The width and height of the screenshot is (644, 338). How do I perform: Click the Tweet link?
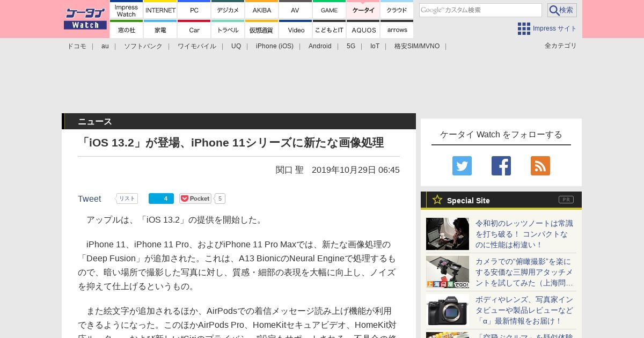[89, 199]
